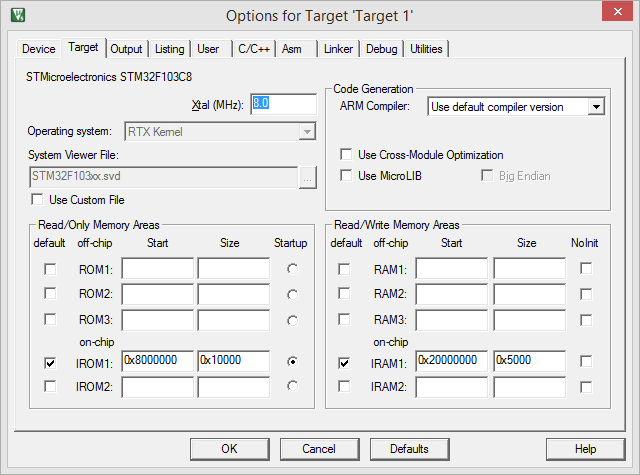
Task: Switch to the C/C++ tab
Action: [x=254, y=49]
